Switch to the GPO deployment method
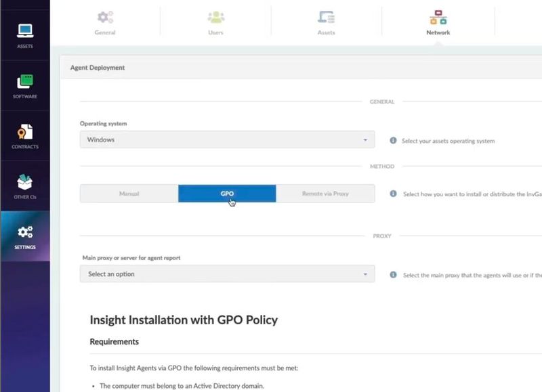The width and height of the screenshot is (542, 392). 228,193
